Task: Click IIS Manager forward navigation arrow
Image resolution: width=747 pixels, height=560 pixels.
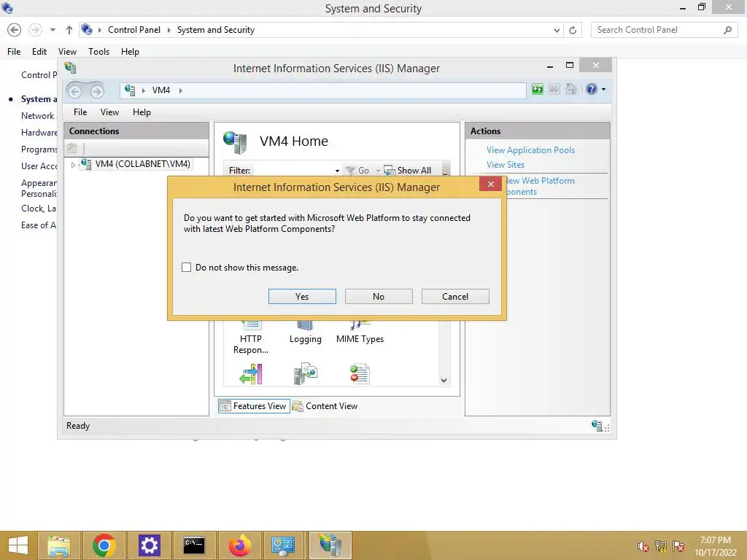Action: [x=97, y=90]
